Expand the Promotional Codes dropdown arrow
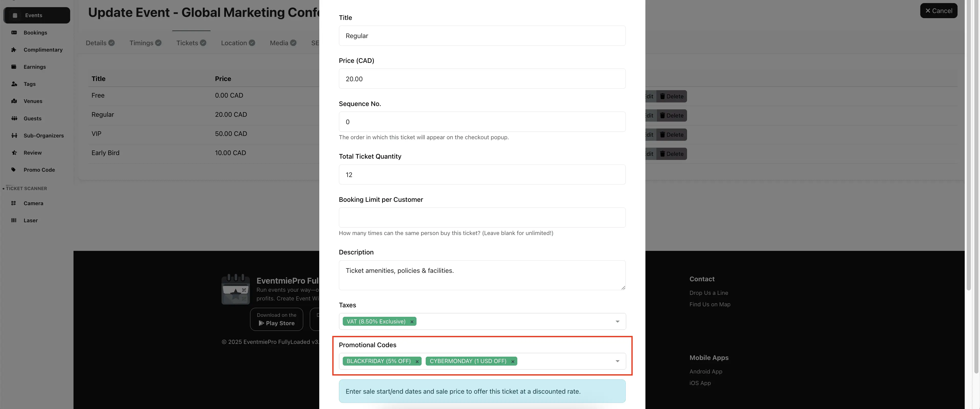 (617, 361)
